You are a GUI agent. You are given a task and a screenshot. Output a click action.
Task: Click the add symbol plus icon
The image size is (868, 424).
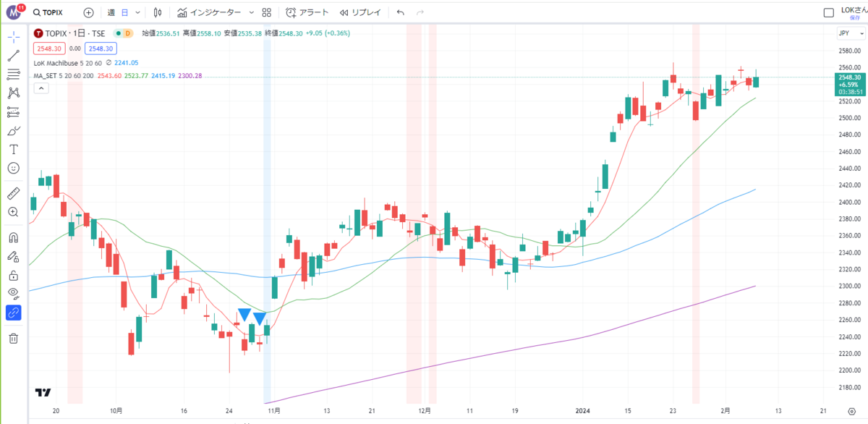pos(88,13)
